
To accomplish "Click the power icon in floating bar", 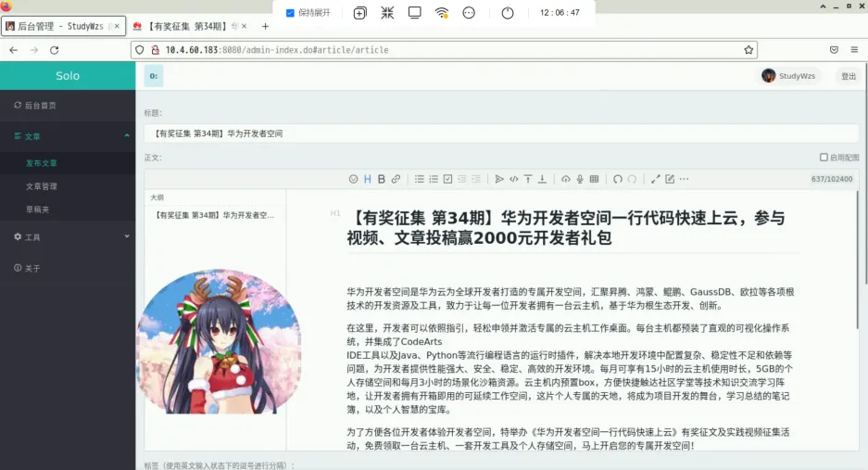I will [508, 13].
